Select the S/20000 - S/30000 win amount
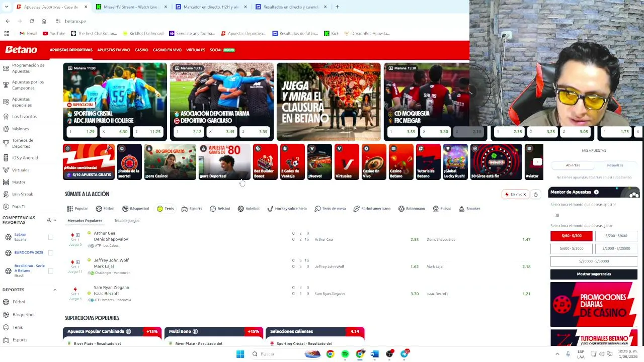The image size is (644, 362). [594, 261]
